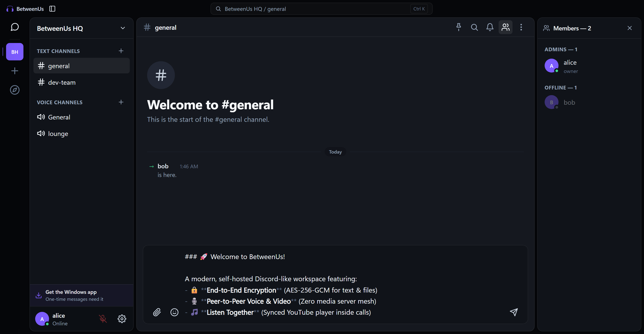
Task: Click Get the Windows app banner
Action: [82, 295]
